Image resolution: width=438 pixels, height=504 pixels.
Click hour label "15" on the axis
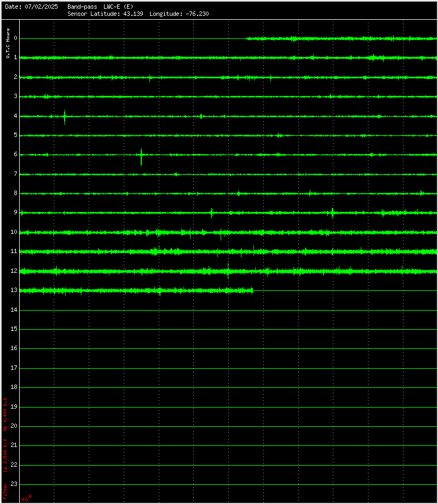coord(14,329)
